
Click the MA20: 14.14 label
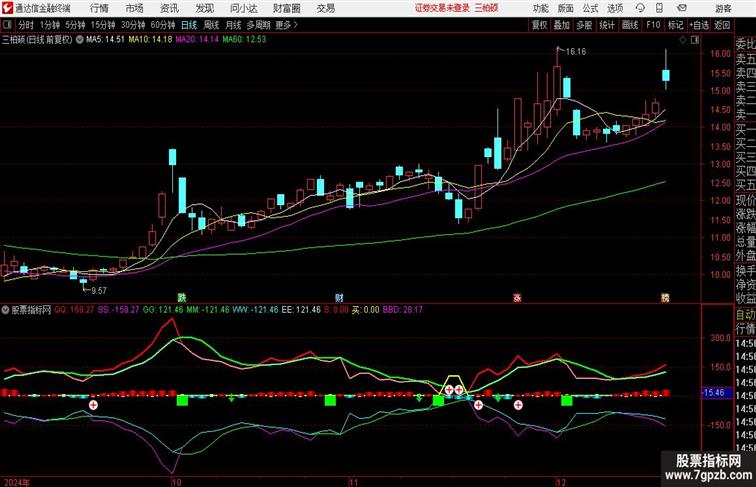coord(197,40)
